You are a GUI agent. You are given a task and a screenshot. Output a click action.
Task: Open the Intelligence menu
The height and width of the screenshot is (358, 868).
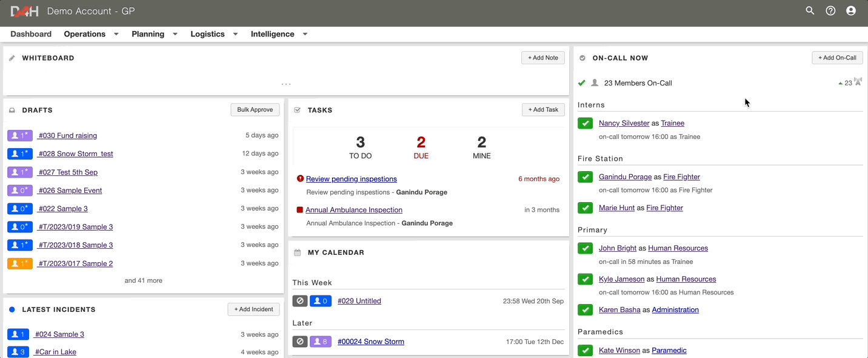tap(273, 34)
